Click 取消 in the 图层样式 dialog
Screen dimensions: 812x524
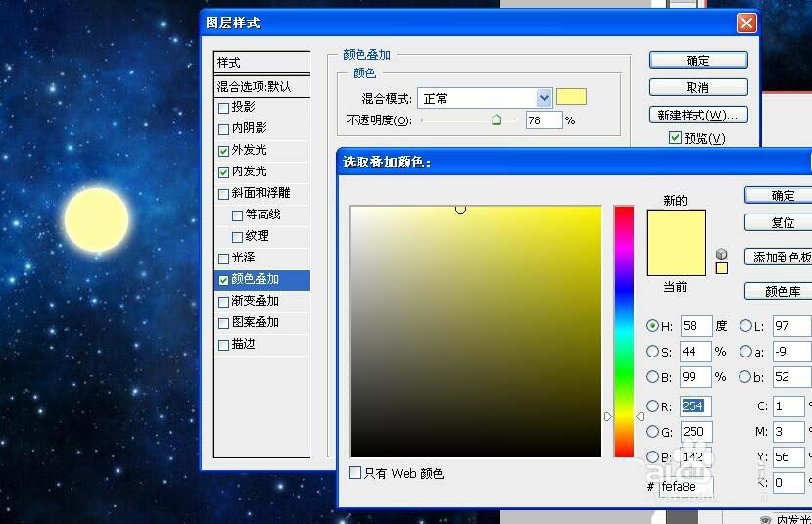click(698, 87)
